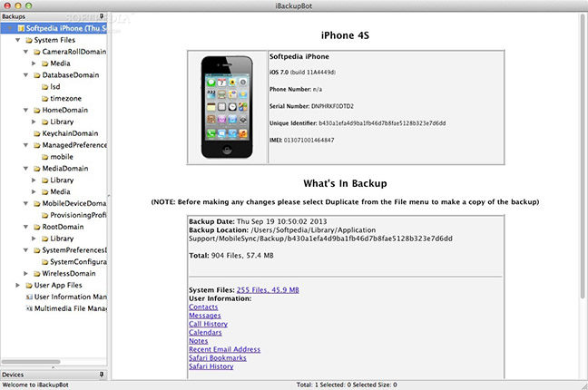Expand the WirelessDomain node

pyautogui.click(x=25, y=273)
